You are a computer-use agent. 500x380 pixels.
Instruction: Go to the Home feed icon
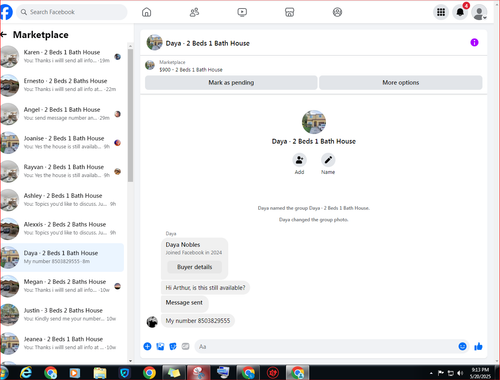[x=146, y=12]
